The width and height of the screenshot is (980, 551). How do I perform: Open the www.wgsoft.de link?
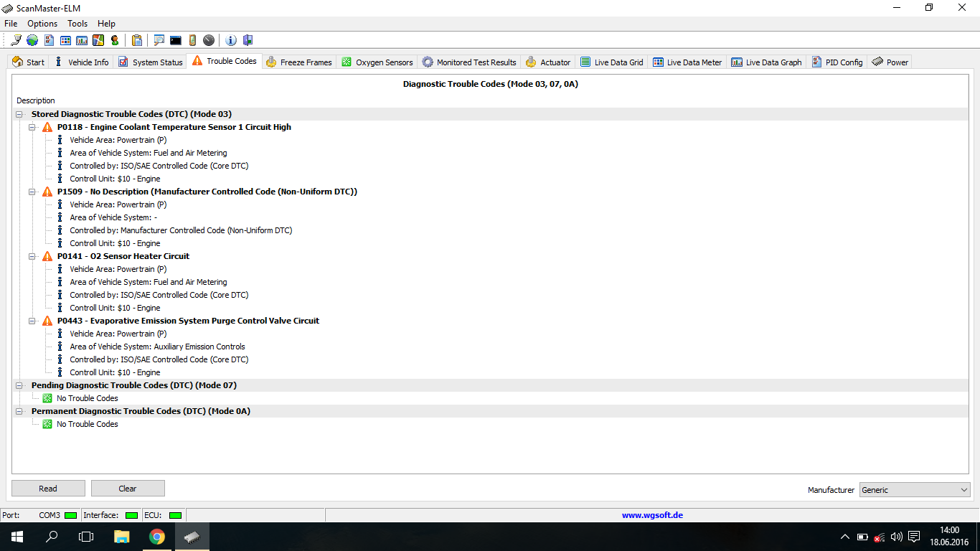click(x=652, y=515)
